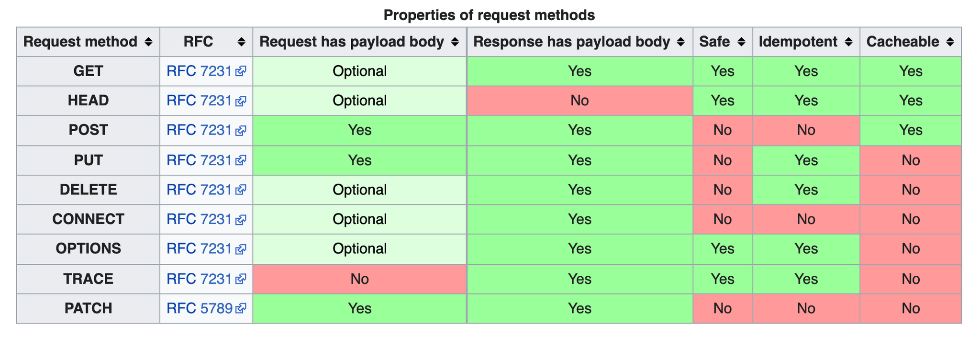This screenshot has height=338, width=980.
Task: Open RFC 7231 link in CONNECT row
Action: click(x=199, y=219)
